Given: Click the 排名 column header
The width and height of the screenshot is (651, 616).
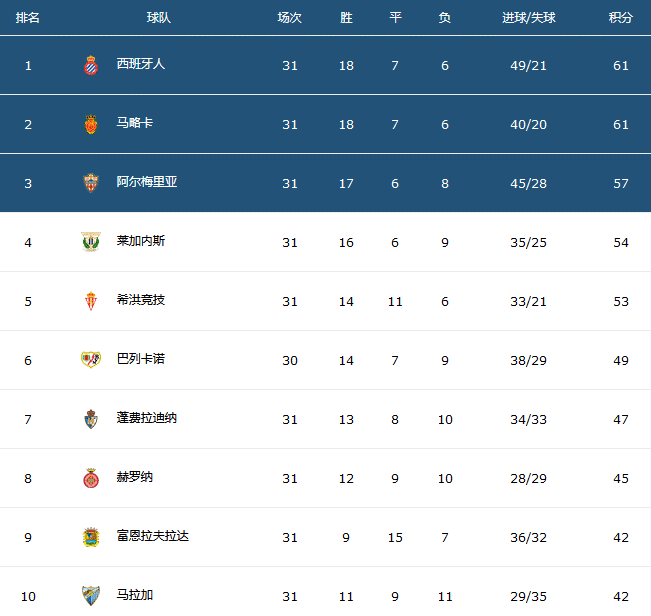Looking at the screenshot, I should click(x=28, y=18).
